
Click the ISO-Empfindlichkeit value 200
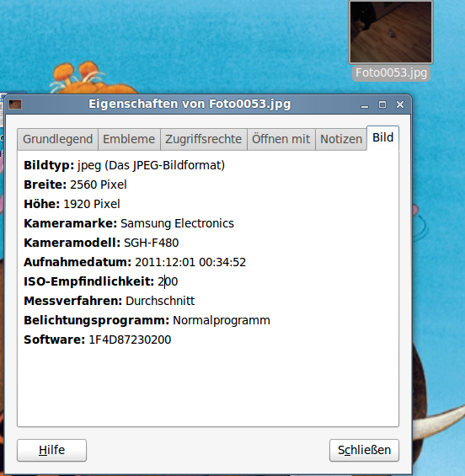pos(168,281)
